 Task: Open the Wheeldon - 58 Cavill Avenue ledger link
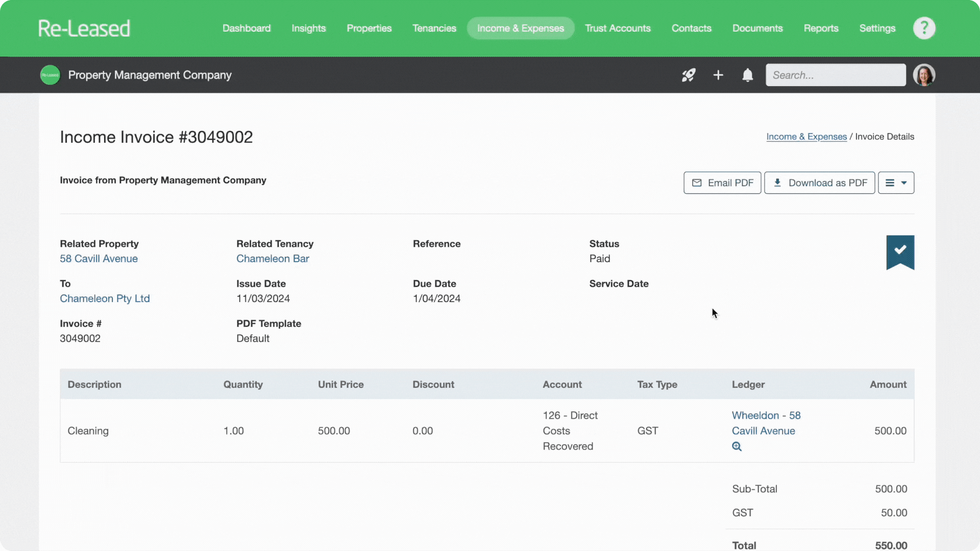click(x=766, y=423)
